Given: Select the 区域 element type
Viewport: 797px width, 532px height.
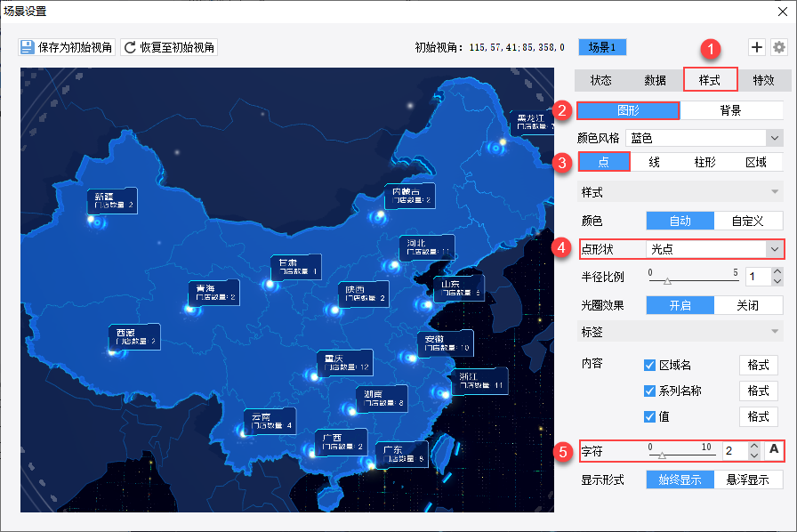Looking at the screenshot, I should [x=756, y=162].
